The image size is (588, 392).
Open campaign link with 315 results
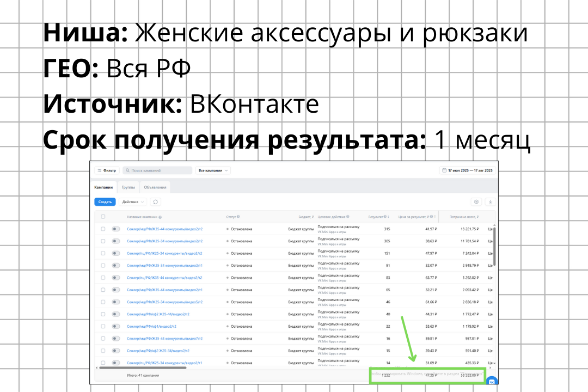point(164,229)
